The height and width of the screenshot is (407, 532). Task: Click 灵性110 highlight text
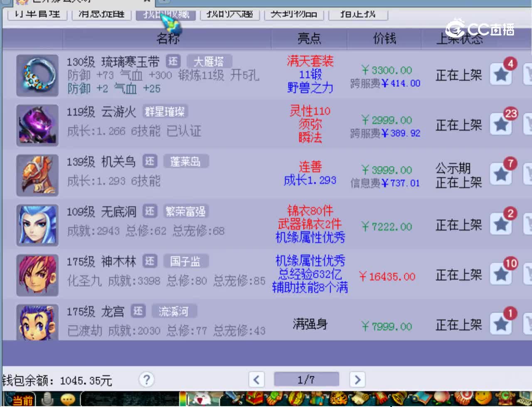point(310,111)
